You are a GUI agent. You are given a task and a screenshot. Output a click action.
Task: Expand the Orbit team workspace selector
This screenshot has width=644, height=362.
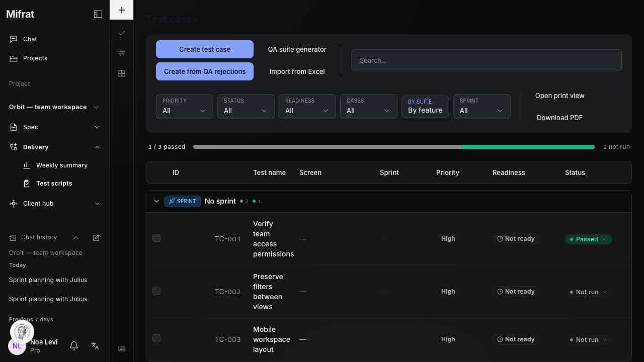click(54, 107)
